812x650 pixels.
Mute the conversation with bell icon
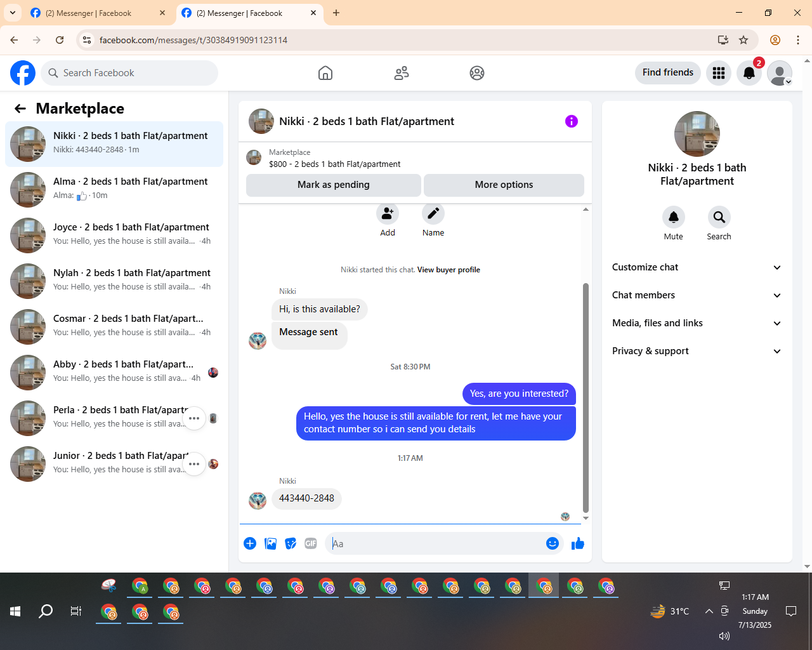pos(674,217)
